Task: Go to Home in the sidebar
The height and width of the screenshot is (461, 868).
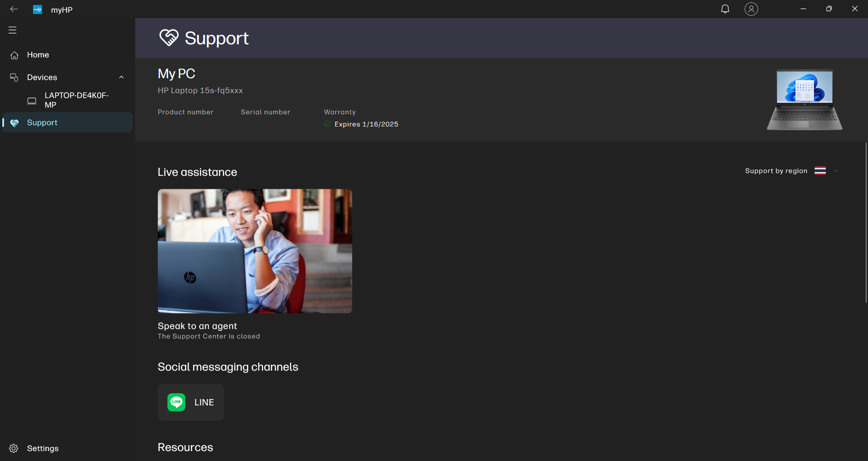Action: coord(67,55)
